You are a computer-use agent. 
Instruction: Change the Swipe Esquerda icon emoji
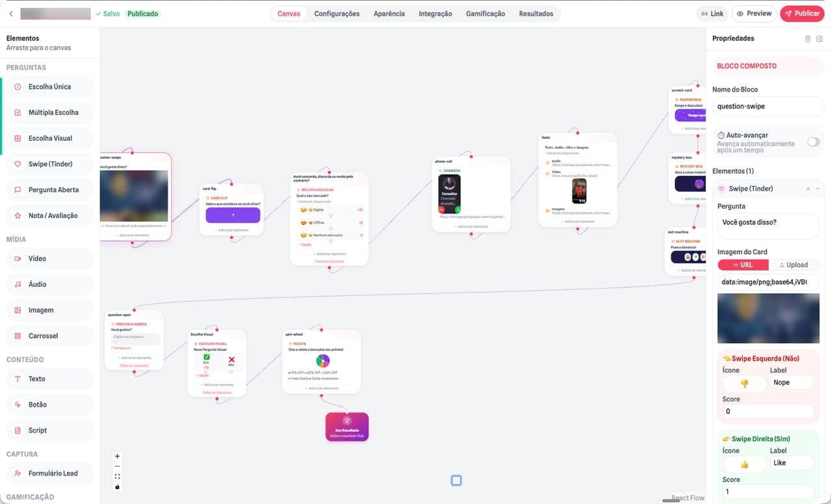click(x=744, y=383)
